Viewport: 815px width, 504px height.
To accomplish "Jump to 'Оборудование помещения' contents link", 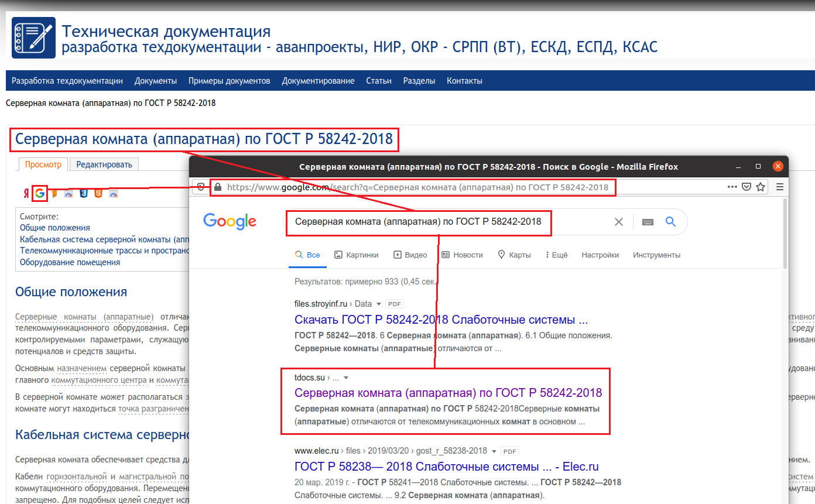I will click(x=70, y=262).
